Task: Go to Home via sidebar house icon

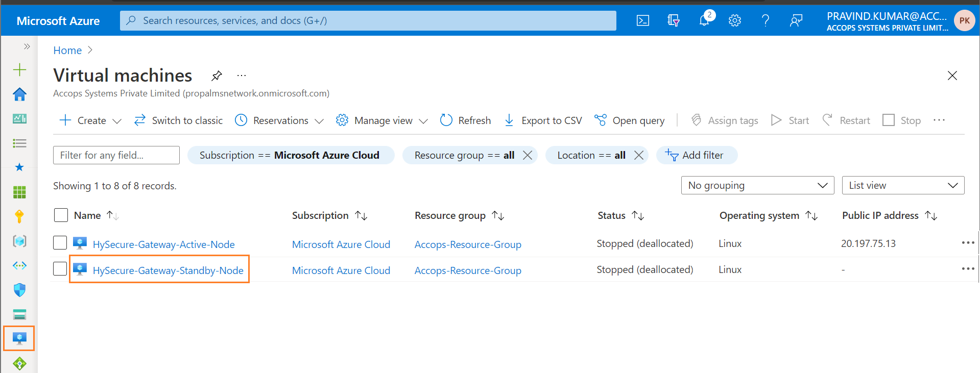Action: [x=19, y=94]
